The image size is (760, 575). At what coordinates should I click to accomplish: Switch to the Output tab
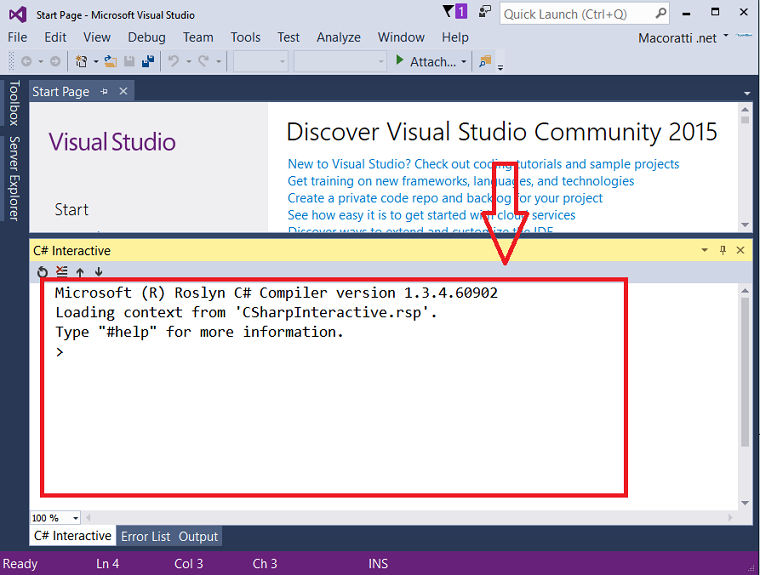pos(198,536)
